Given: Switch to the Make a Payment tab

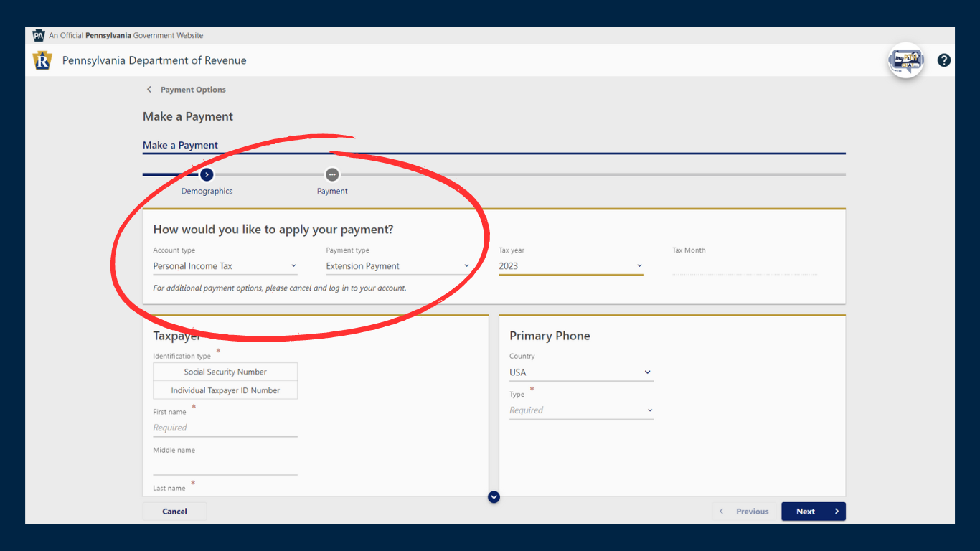Looking at the screenshot, I should coord(180,146).
